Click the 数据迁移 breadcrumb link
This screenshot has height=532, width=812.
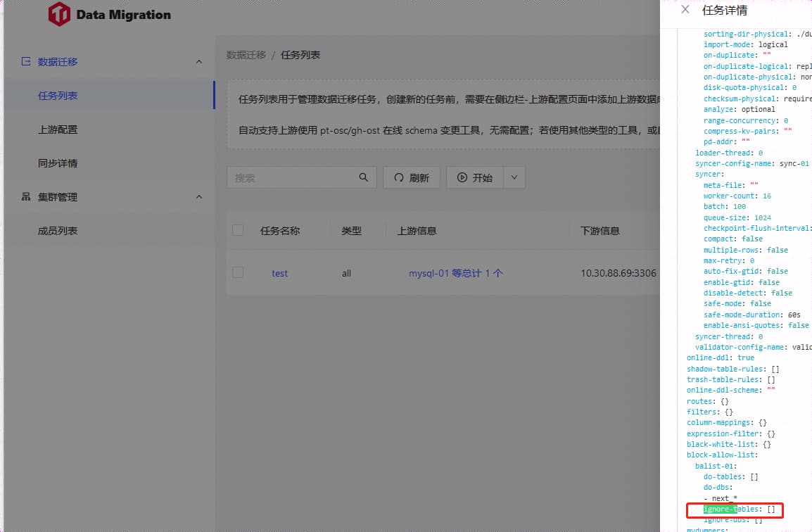click(x=246, y=55)
